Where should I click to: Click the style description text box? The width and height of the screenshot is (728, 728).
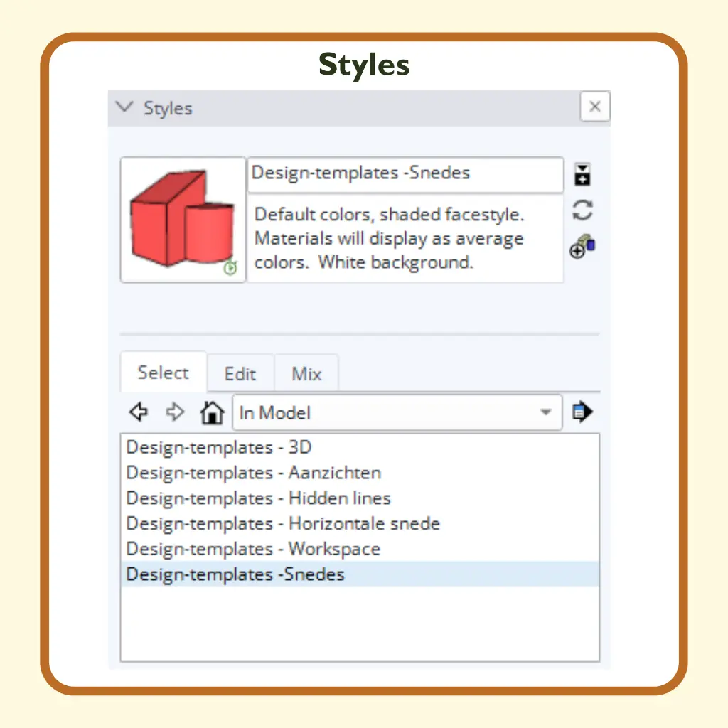click(405, 238)
